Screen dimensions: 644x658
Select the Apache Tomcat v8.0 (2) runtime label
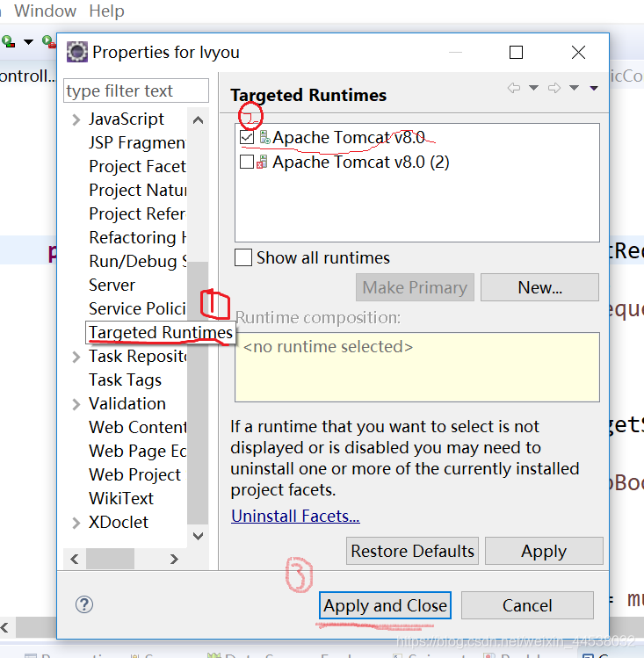tap(361, 162)
